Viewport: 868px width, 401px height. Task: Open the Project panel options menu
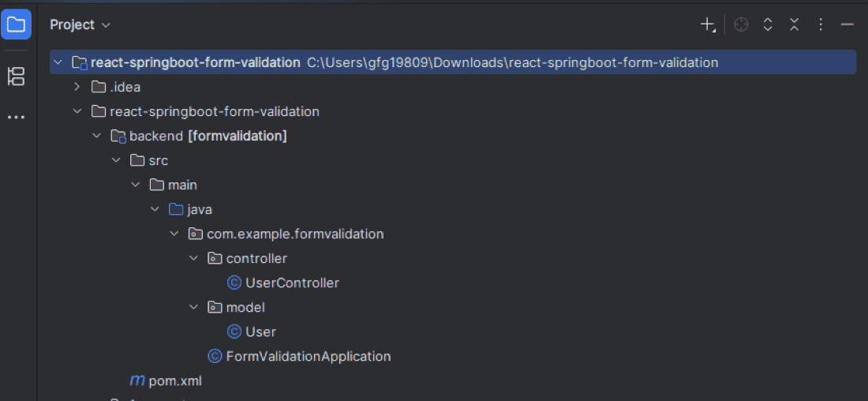click(x=821, y=24)
